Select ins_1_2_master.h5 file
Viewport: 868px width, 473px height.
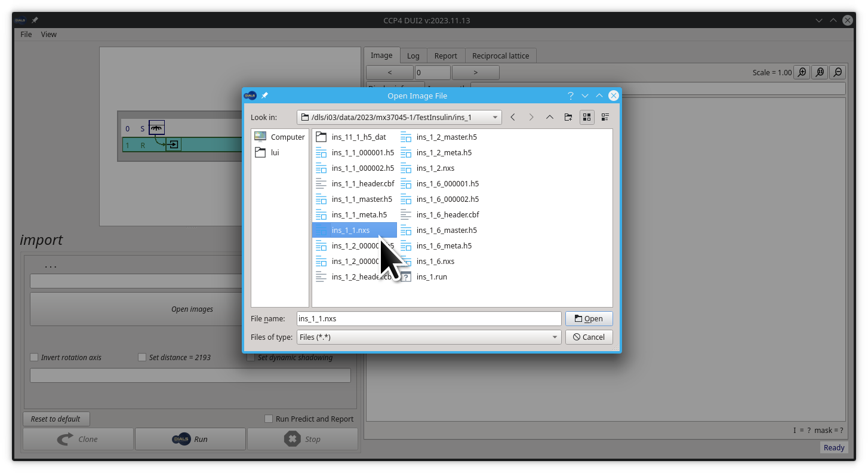[x=439, y=137]
